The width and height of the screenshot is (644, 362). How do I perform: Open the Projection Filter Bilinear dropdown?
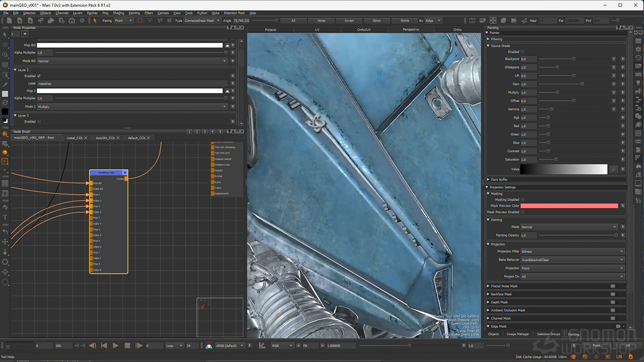coord(572,251)
